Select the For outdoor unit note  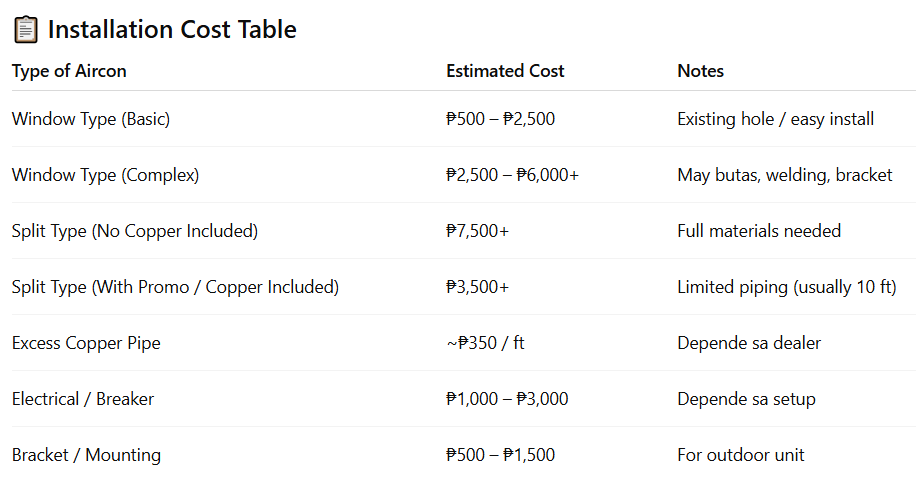coord(740,455)
